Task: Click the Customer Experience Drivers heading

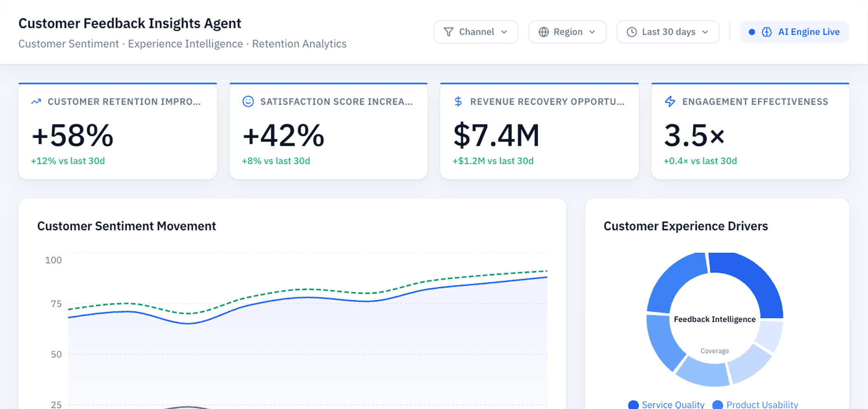Action: coord(686,226)
